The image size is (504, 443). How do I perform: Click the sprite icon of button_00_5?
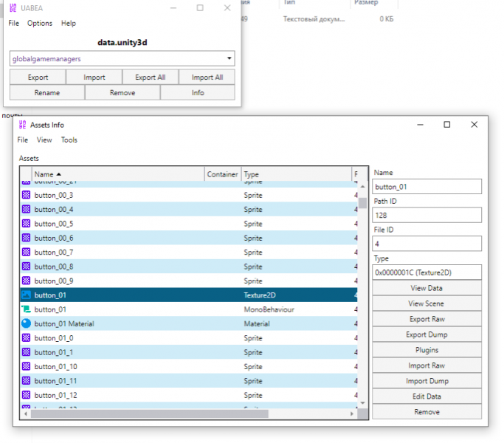click(x=26, y=223)
